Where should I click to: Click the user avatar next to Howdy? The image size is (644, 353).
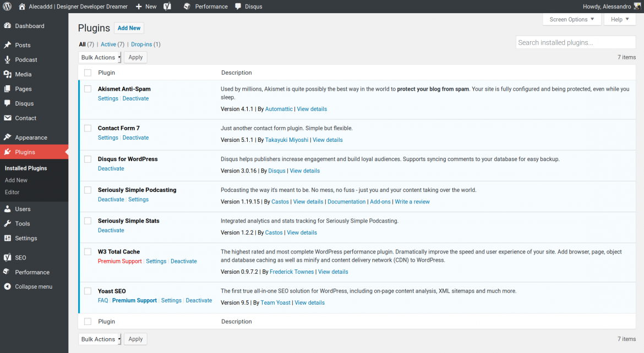637,7
